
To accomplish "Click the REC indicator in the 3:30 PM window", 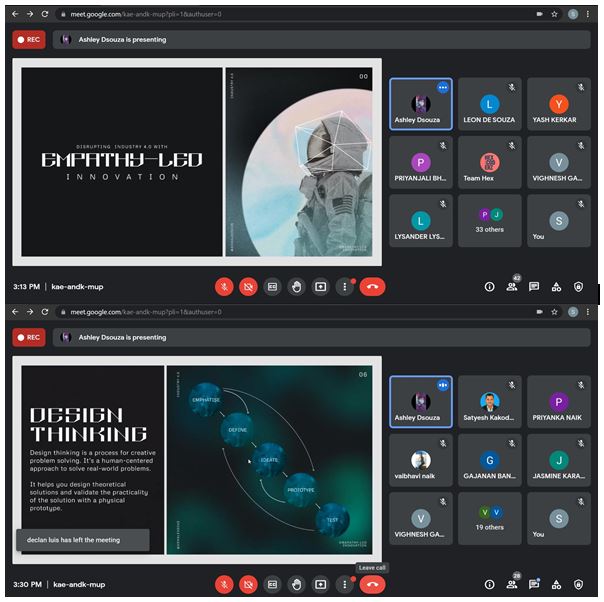I will pos(29,337).
